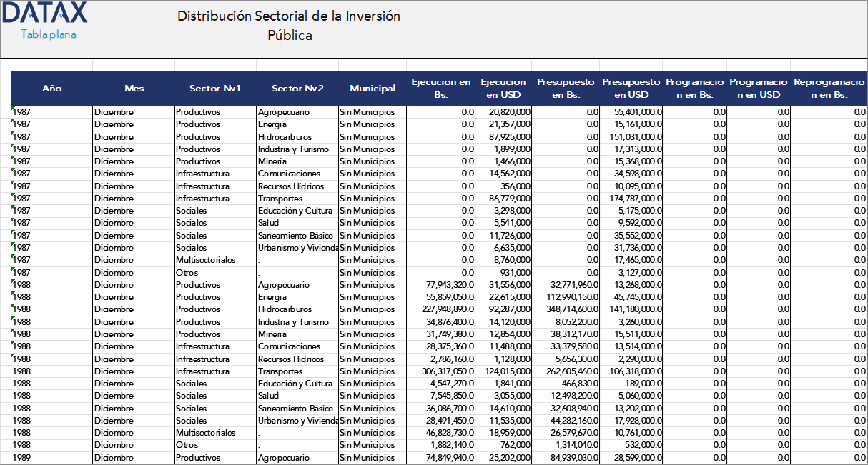Click the 25,202,000 cell

pos(504,458)
